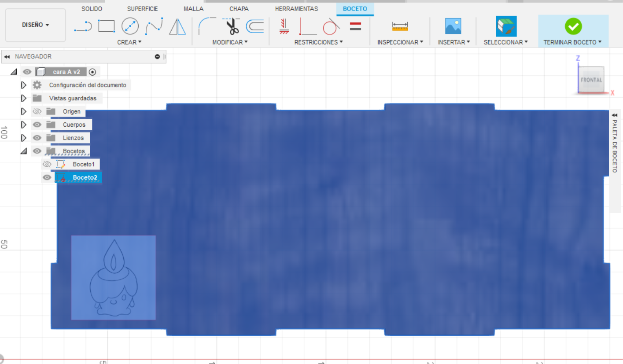Hide the Lienzos folder

(x=37, y=138)
